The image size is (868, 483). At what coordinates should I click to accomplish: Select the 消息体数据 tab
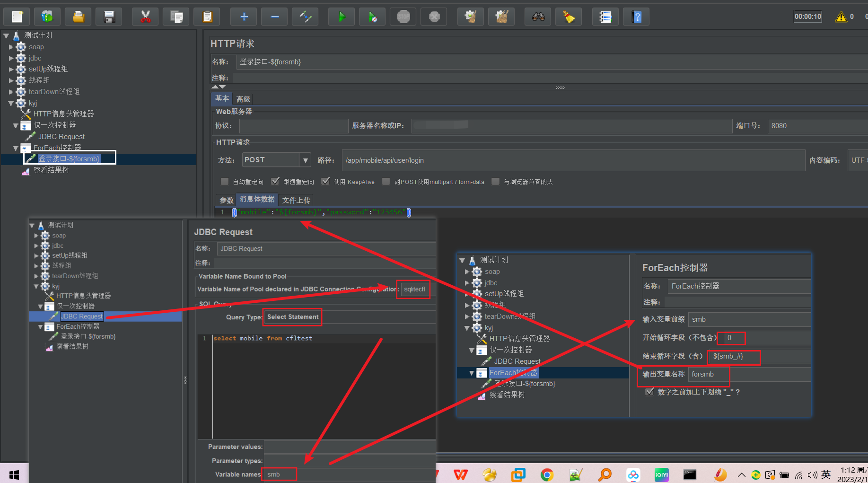(257, 199)
